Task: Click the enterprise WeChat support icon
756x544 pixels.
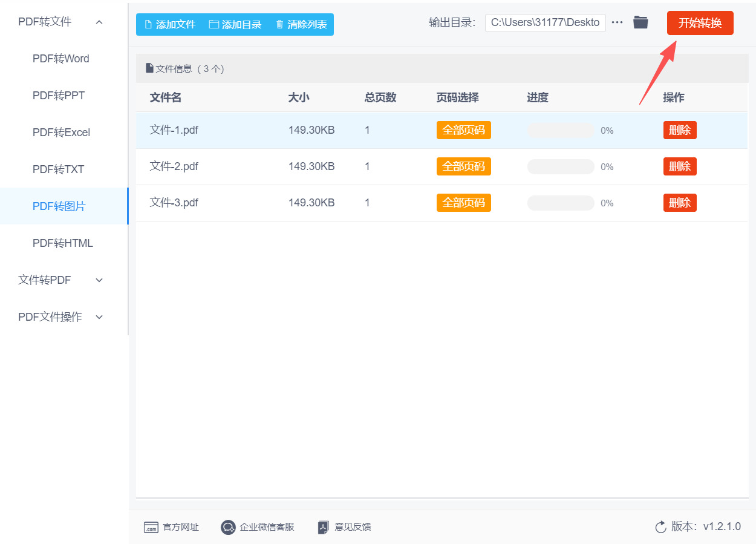Action: [x=228, y=527]
